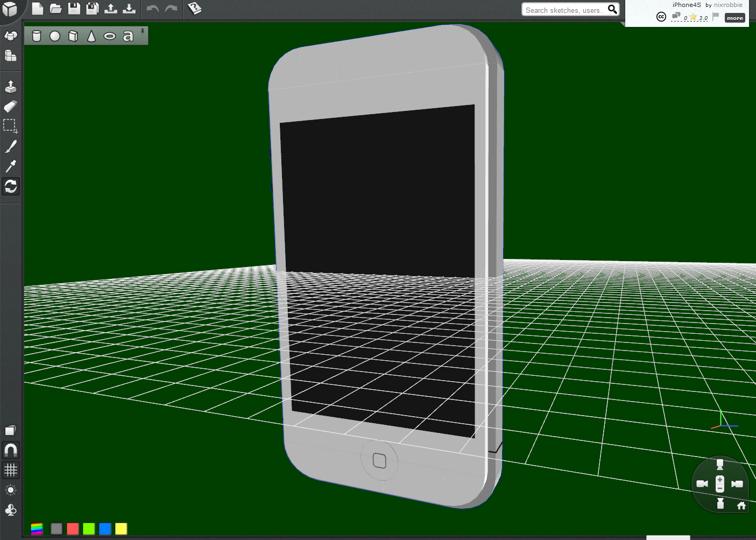
Task: Activate the rotate view tool
Action: 11,186
